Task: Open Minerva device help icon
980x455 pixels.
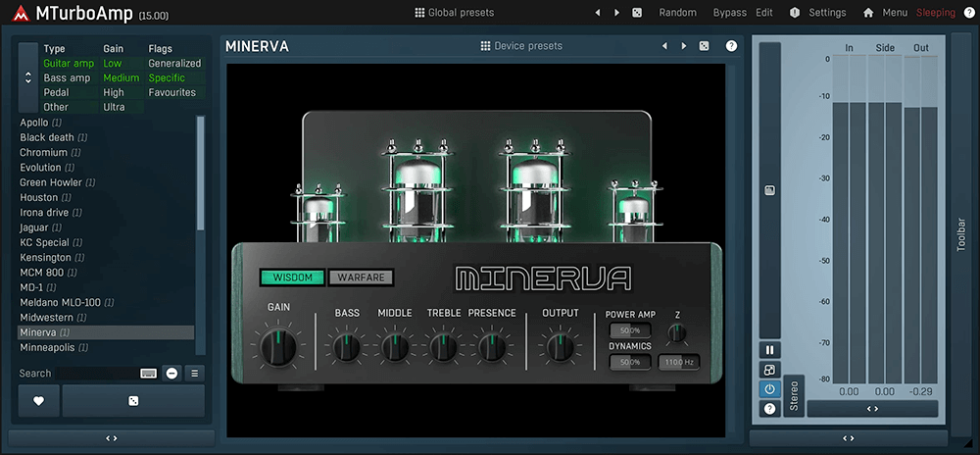Action: coord(731,46)
